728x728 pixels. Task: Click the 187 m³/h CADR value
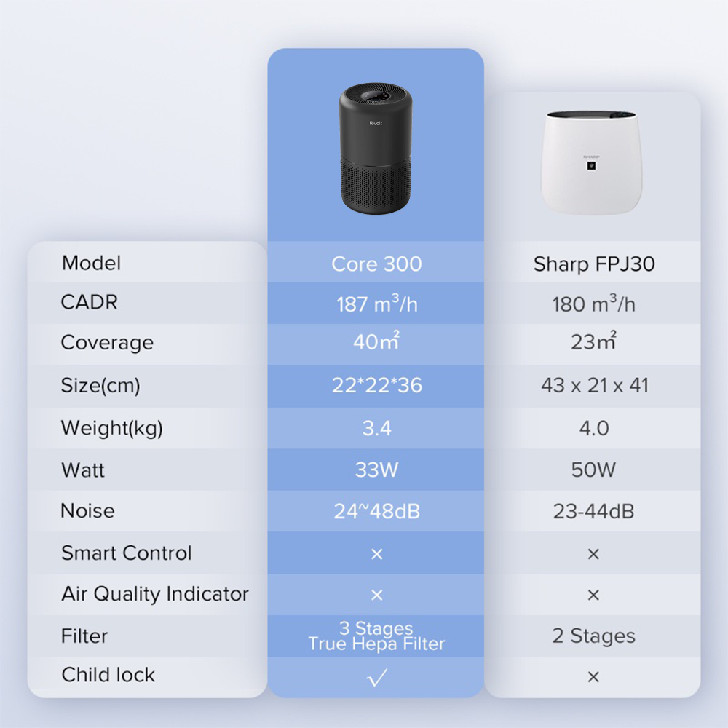(x=376, y=303)
